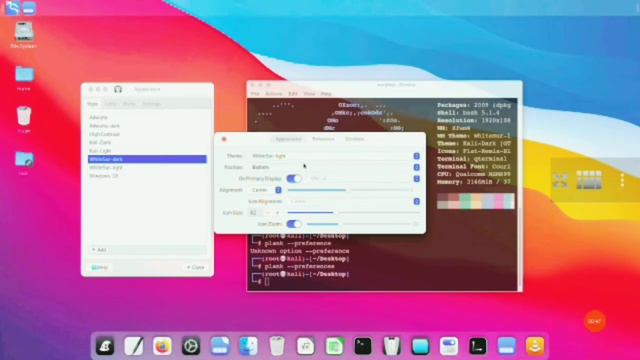Image resolution: width=640 pixels, height=360 pixels.
Task: Launch VLC media player from the dock
Action: tap(535, 347)
